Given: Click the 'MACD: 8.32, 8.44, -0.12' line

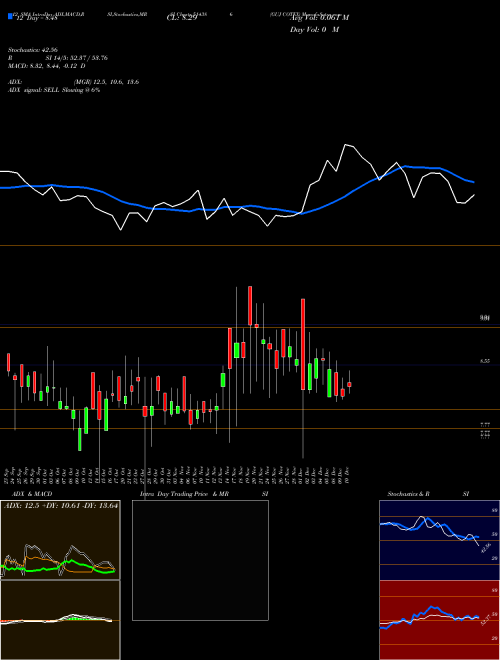Looking at the screenshot, I should (46, 66).
